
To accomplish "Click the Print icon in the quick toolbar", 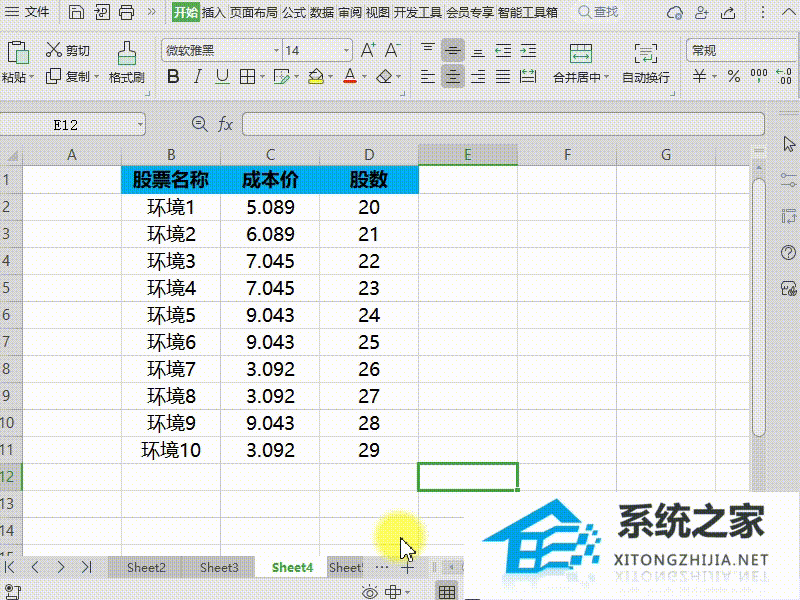I will (x=126, y=12).
